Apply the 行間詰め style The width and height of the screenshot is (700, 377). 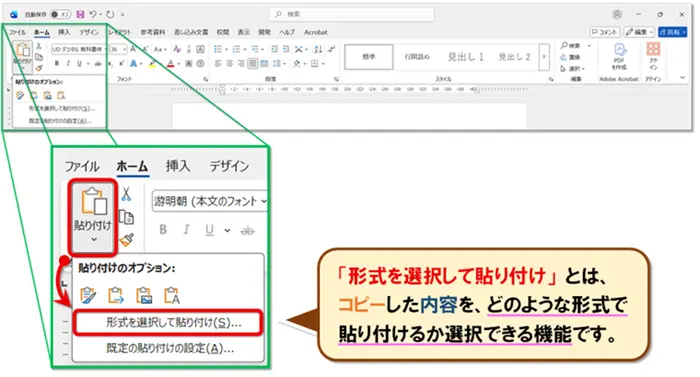417,57
